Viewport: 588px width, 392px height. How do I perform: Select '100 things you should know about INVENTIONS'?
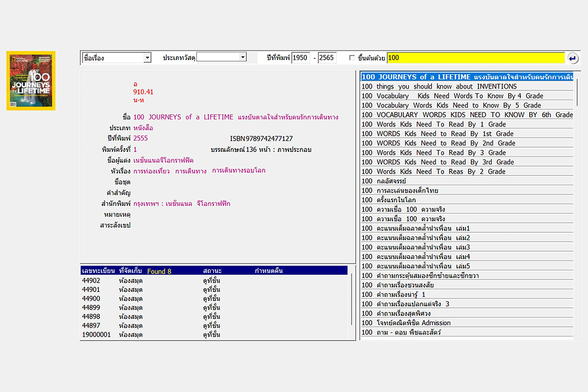point(439,86)
